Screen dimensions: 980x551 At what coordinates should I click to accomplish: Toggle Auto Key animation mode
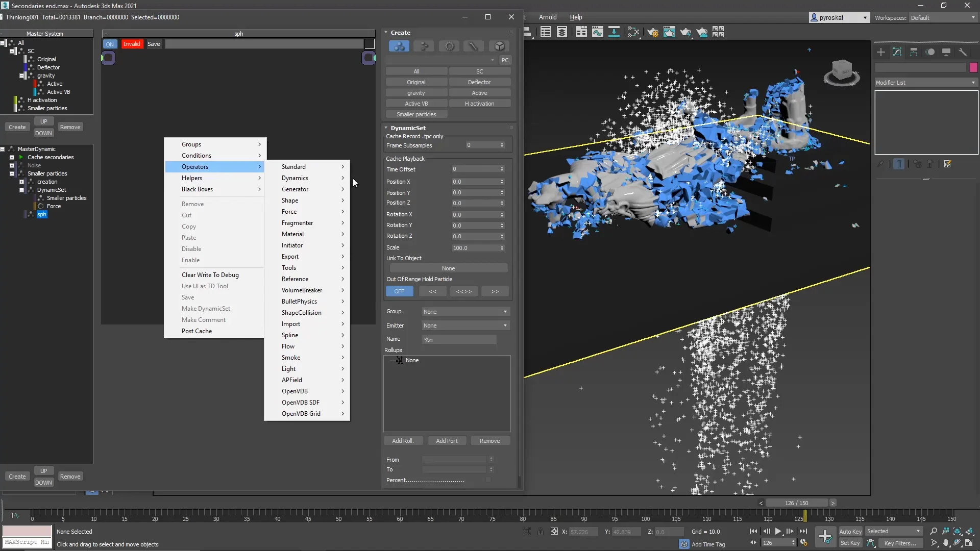click(x=850, y=531)
